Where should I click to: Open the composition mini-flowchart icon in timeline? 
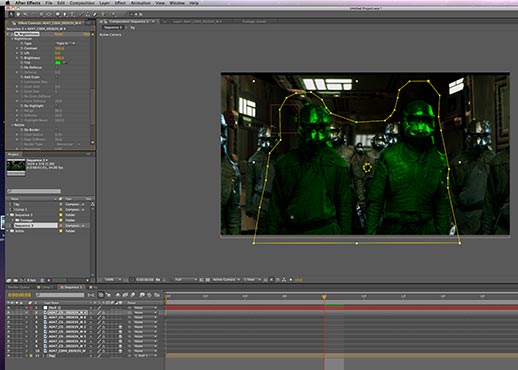(91, 295)
